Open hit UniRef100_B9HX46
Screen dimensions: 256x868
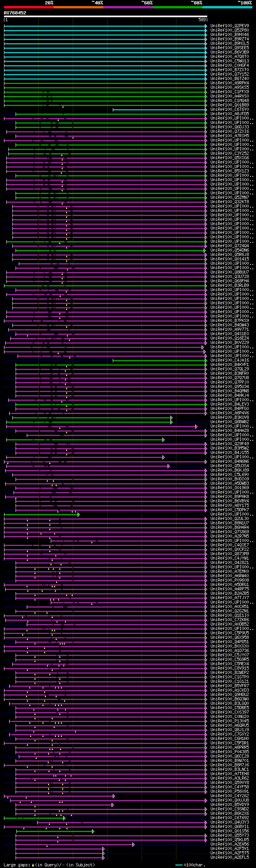pos(230,34)
